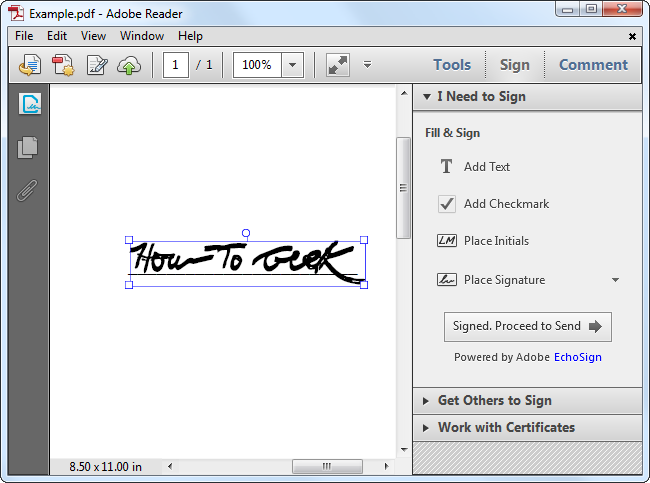Maximize the Adobe Reader window
This screenshot has height=483, width=650.
tap(591, 9)
